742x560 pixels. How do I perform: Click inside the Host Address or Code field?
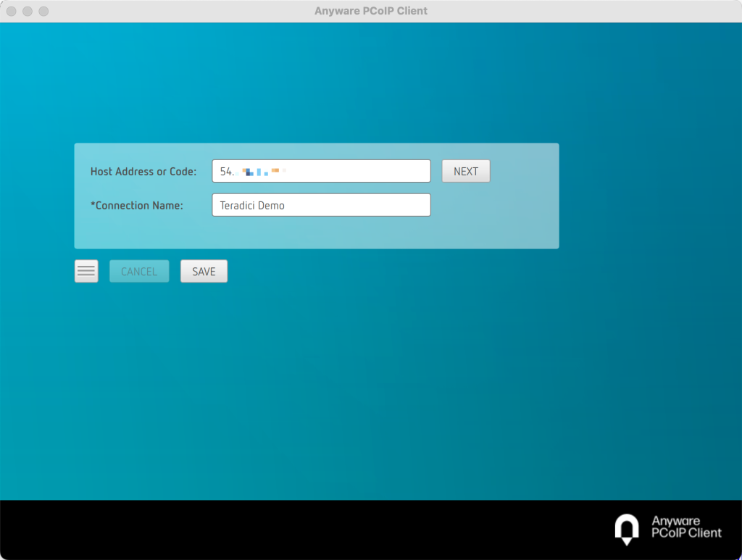coord(321,171)
